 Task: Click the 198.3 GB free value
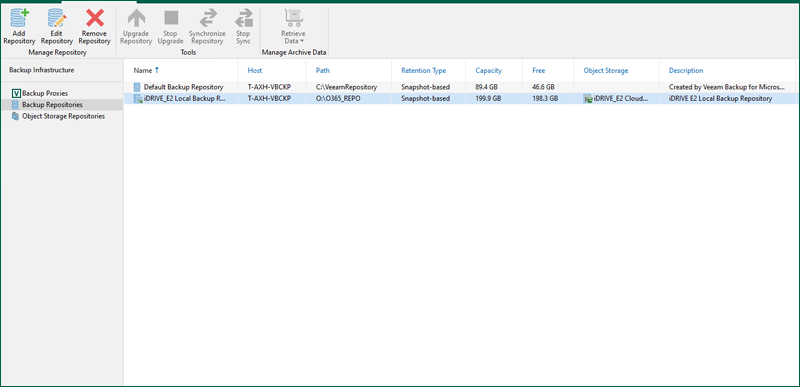[x=545, y=98]
